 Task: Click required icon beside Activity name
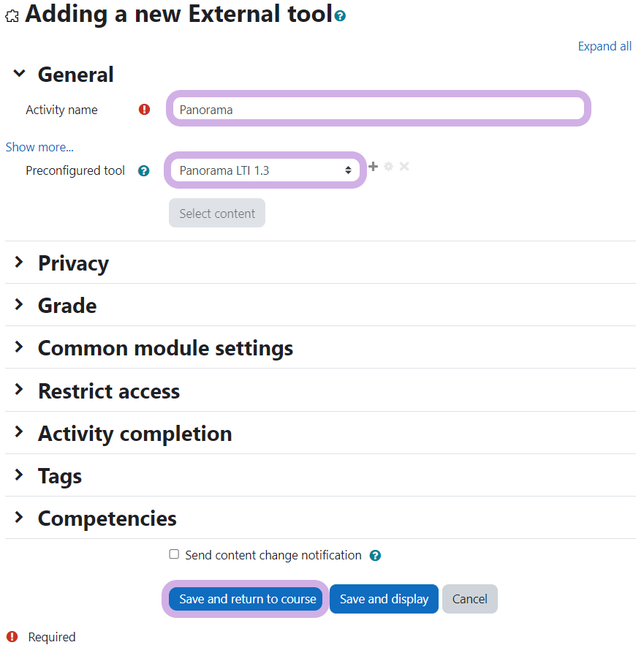pyautogui.click(x=144, y=110)
